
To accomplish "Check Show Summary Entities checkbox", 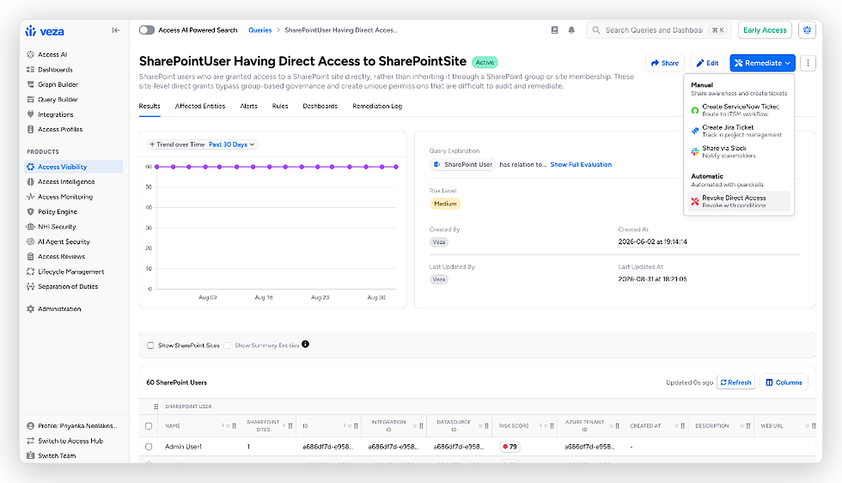I will click(227, 345).
